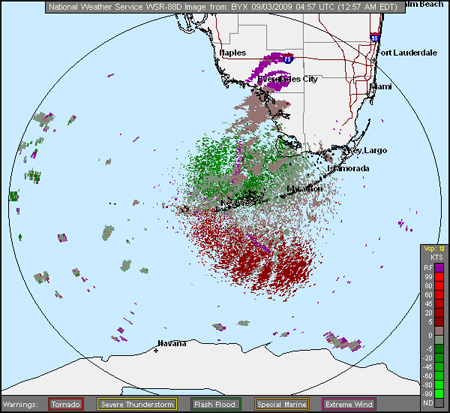
Task: Click the radar image title banner text
Action: tap(223, 7)
